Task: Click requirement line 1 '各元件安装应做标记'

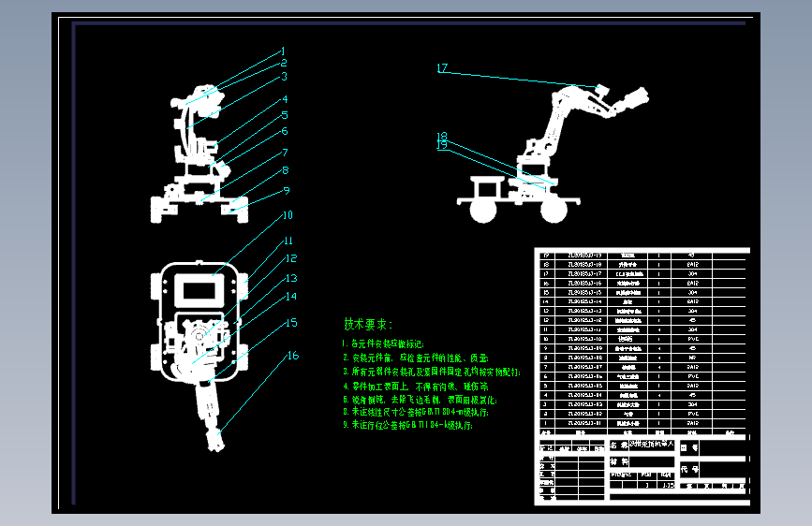Action: click(383, 344)
